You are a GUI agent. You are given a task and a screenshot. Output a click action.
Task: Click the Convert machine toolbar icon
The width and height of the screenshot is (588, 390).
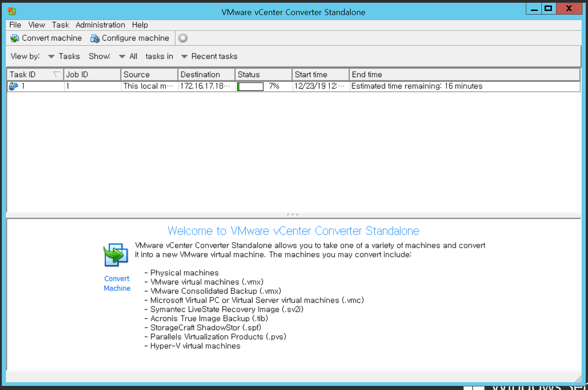coord(15,38)
